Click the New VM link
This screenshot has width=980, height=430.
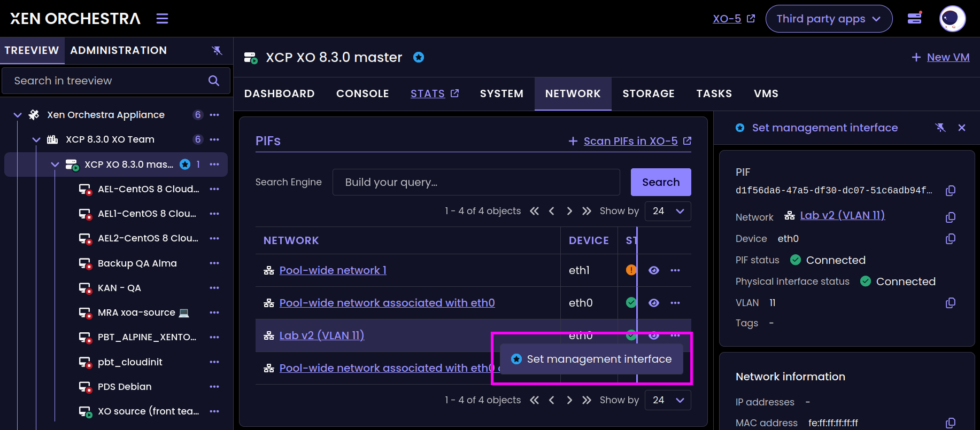tap(940, 57)
